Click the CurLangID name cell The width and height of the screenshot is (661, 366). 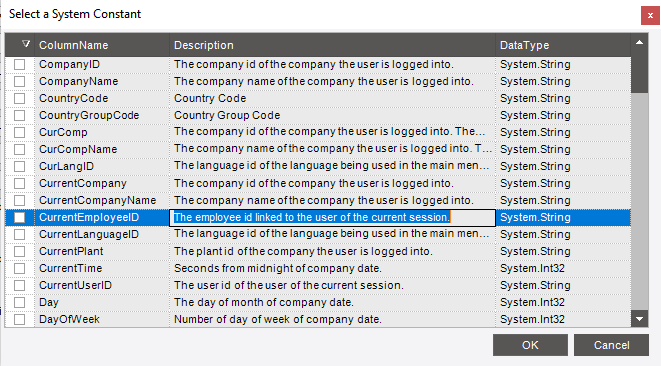102,166
